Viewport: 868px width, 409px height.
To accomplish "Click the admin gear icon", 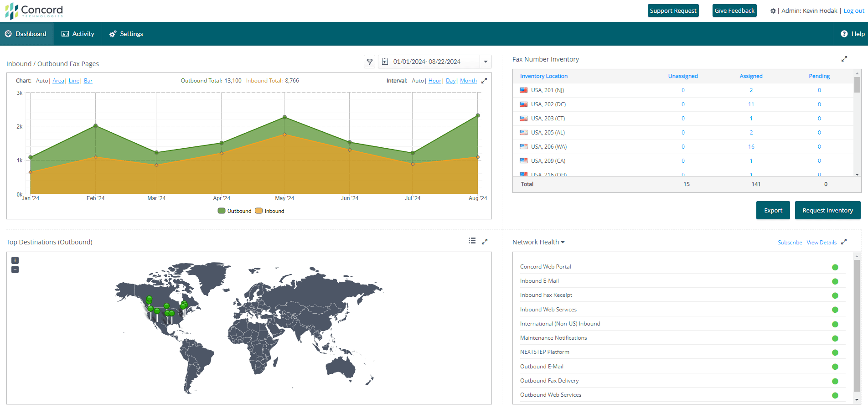I will (x=773, y=11).
